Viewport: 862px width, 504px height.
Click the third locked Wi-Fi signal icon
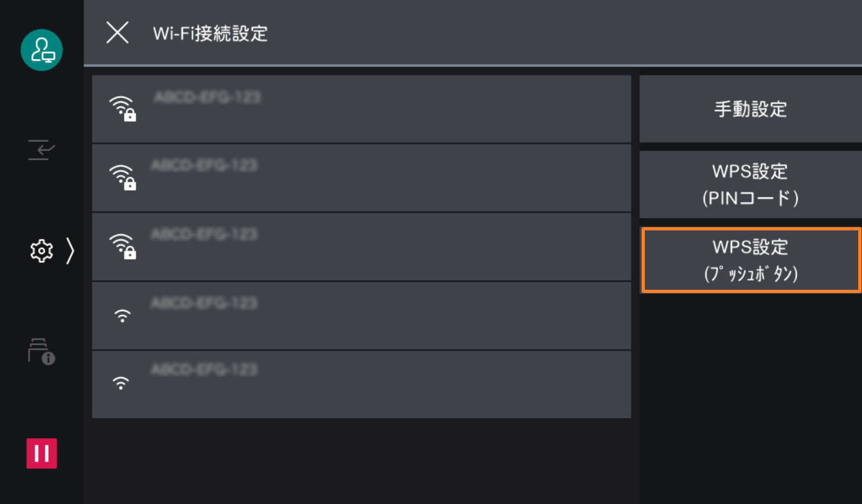coord(123,247)
